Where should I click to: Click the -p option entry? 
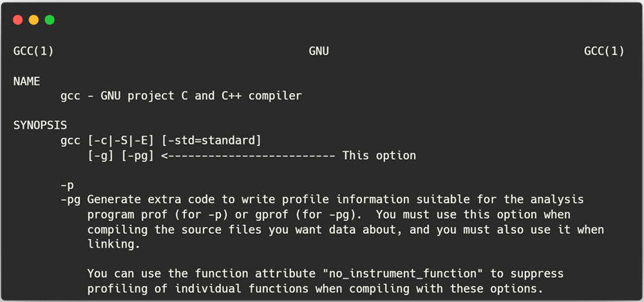[x=68, y=185]
